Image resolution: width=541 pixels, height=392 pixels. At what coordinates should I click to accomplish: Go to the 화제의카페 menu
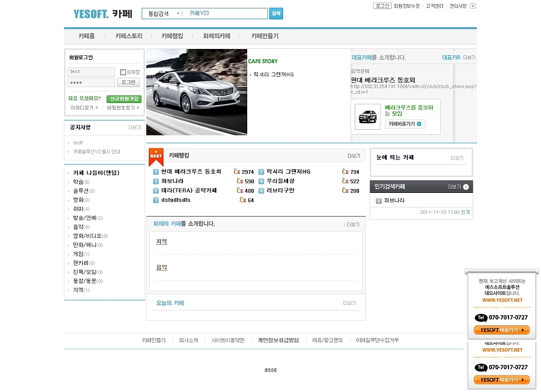click(x=216, y=36)
